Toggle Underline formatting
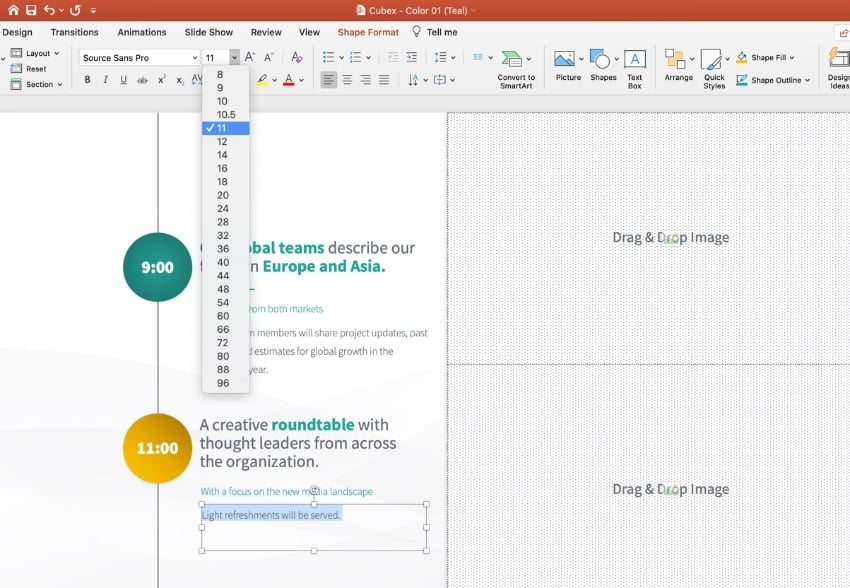This screenshot has height=588, width=850. 124,80
